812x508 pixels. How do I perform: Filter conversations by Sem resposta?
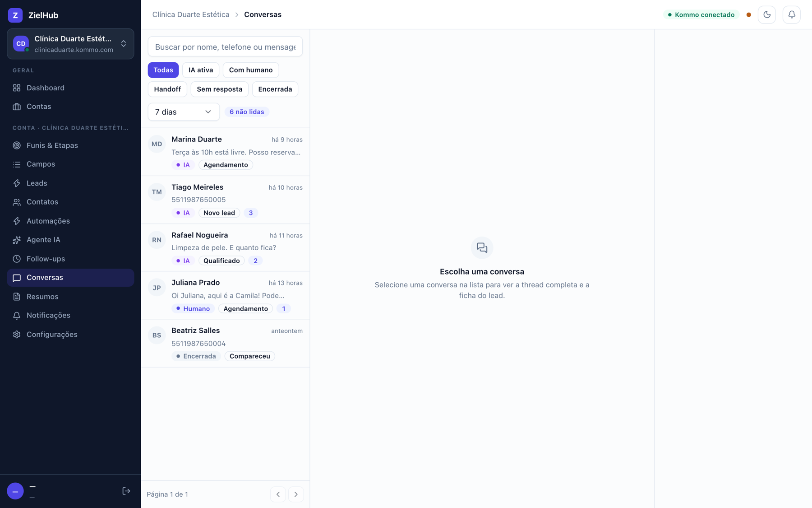(x=220, y=89)
